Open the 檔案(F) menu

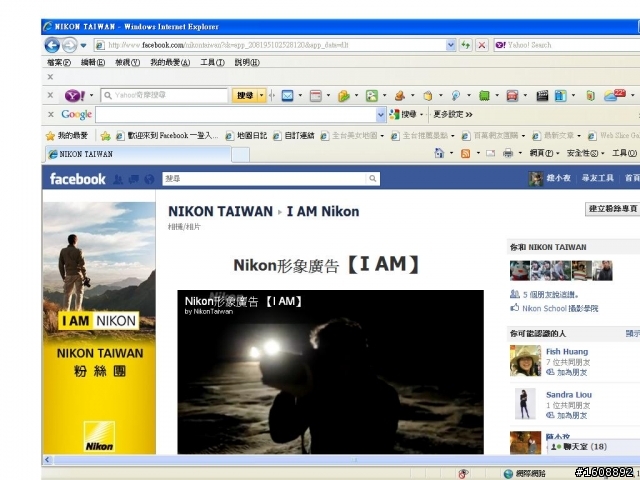point(59,62)
